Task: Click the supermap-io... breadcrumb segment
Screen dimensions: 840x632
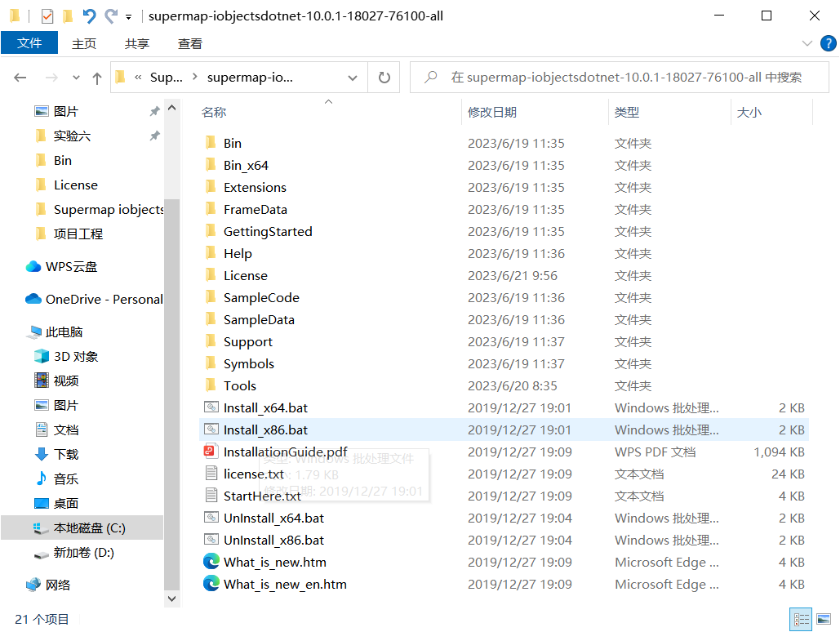Action: coord(250,78)
